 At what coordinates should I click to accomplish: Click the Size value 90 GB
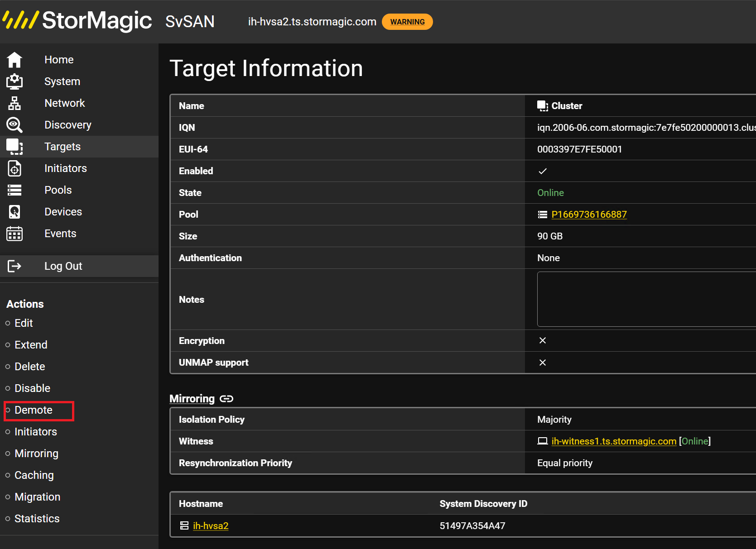click(550, 236)
